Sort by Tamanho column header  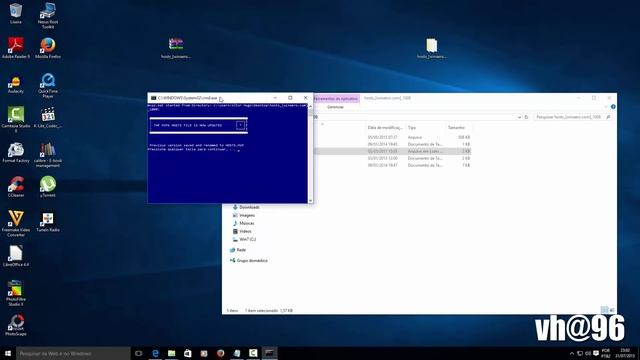456,128
